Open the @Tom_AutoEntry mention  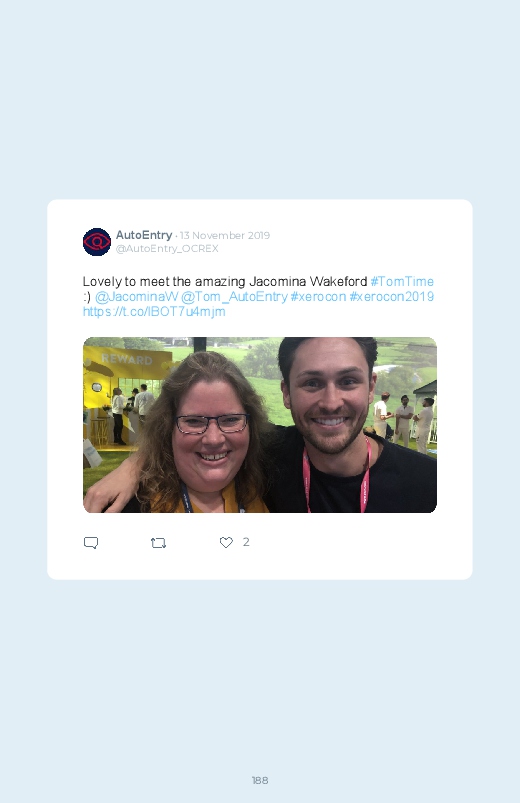[234, 297]
